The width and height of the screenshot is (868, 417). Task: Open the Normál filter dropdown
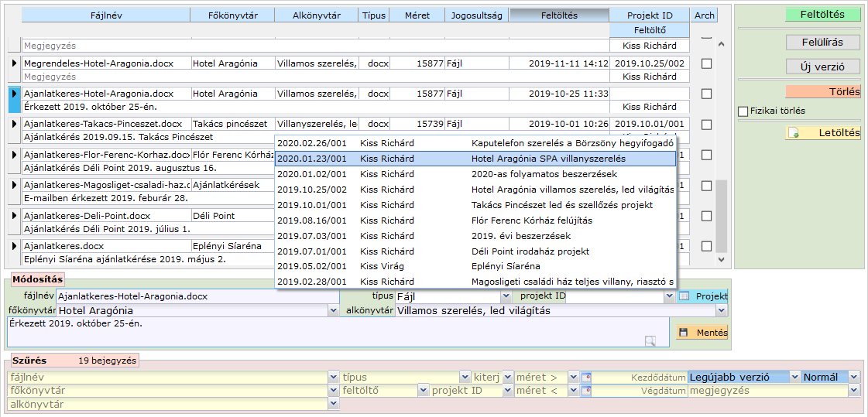[853, 378]
